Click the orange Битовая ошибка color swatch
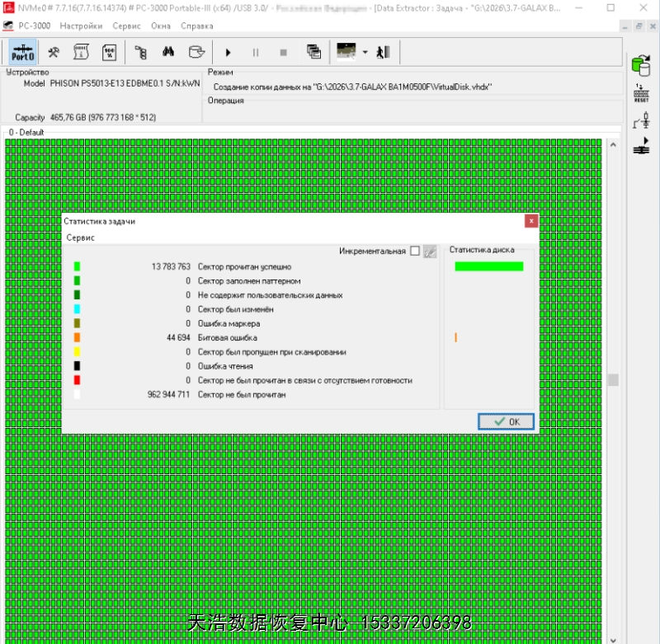 coord(77,338)
